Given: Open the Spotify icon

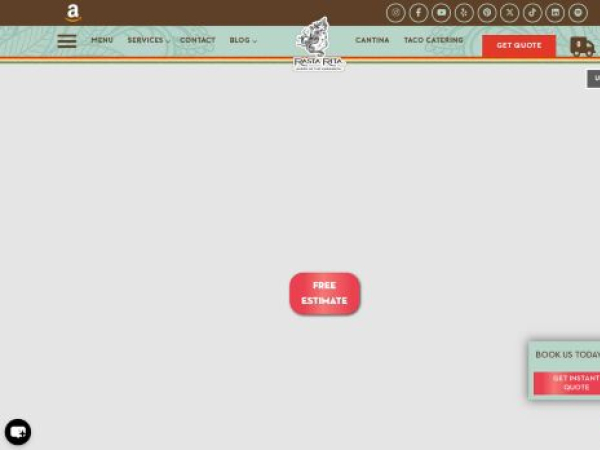Looking at the screenshot, I should (578, 13).
